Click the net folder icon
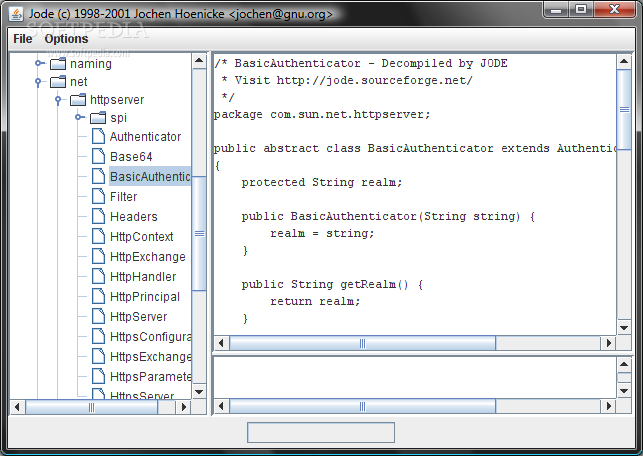The width and height of the screenshot is (643, 456). pos(58,82)
